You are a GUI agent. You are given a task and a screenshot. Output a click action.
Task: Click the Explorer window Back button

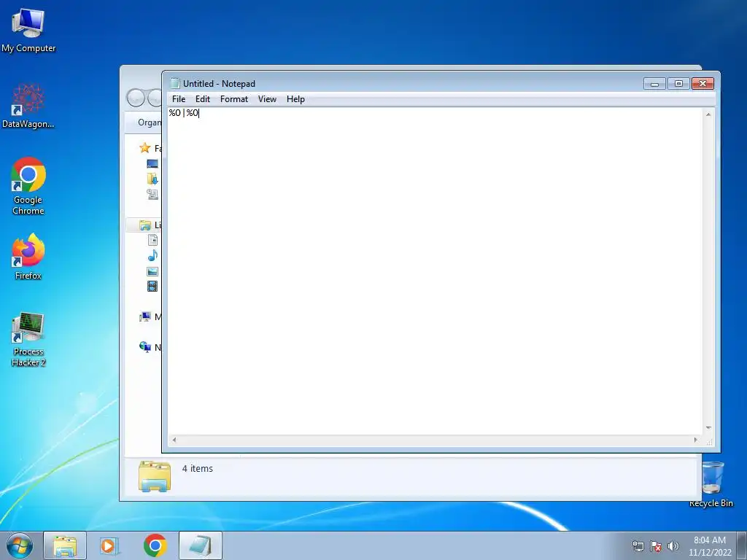coord(136,98)
